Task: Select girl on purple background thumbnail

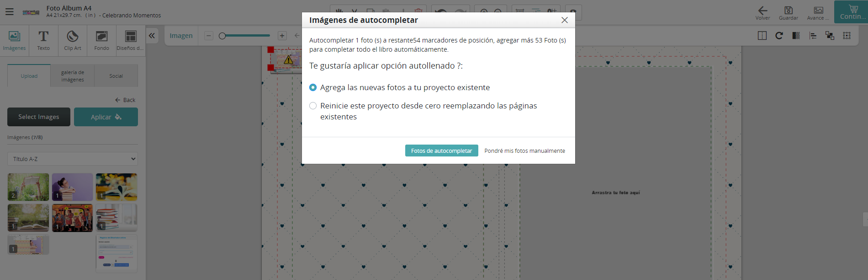Action: coord(72,187)
